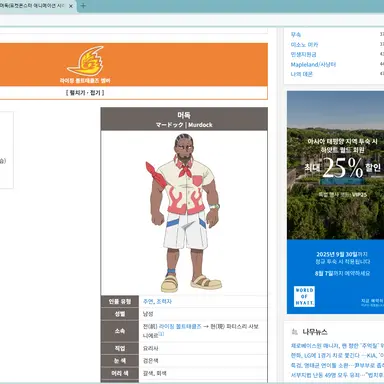Close the current browser tab
Screen dimensions: 384x384
tap(71, 6)
